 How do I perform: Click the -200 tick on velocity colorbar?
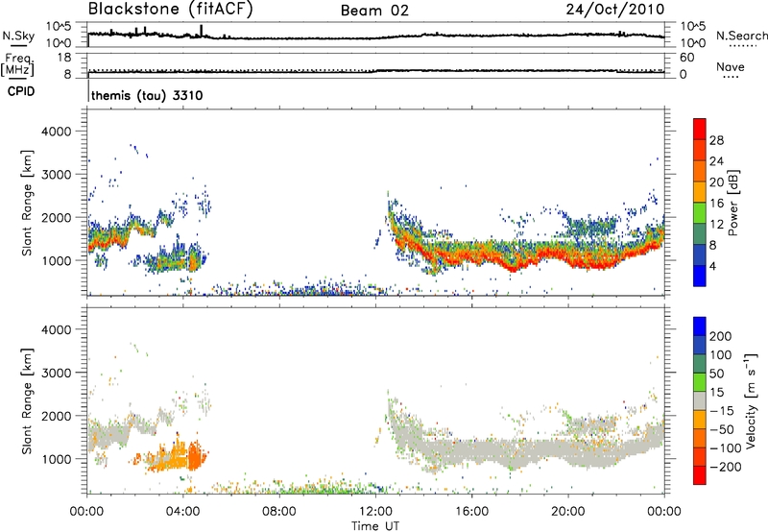tap(726, 467)
